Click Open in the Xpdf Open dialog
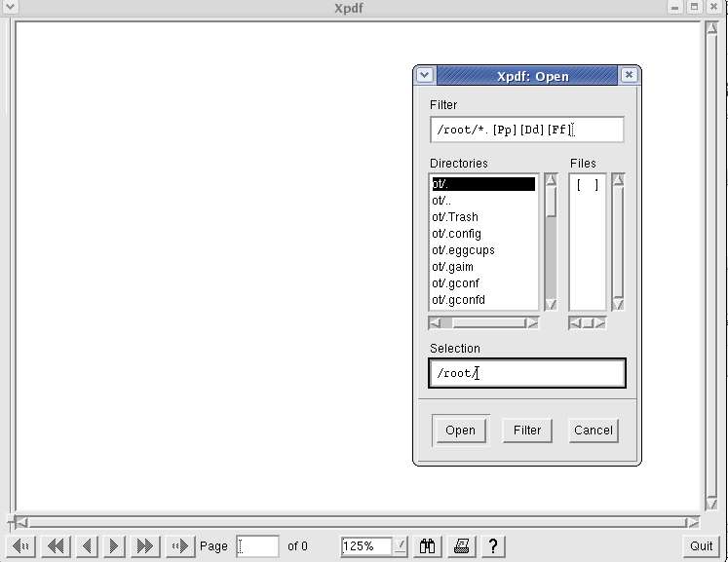Viewport: 728px width, 562px height. 460,431
